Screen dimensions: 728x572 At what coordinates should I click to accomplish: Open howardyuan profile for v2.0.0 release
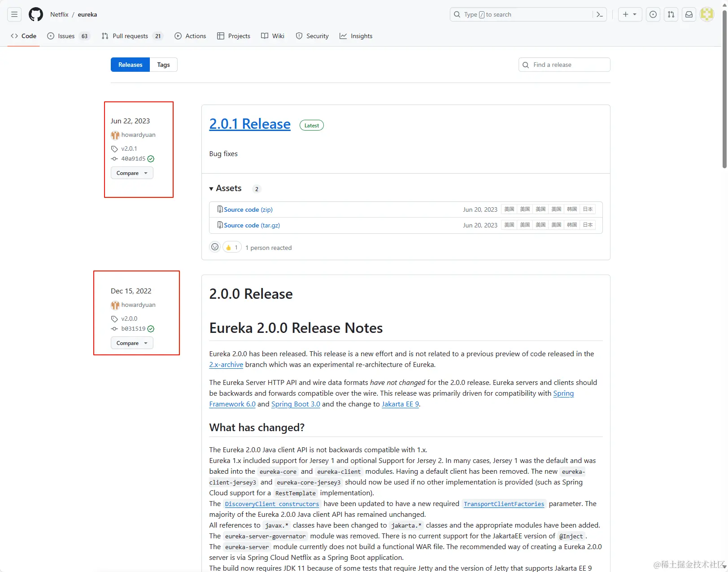click(138, 305)
